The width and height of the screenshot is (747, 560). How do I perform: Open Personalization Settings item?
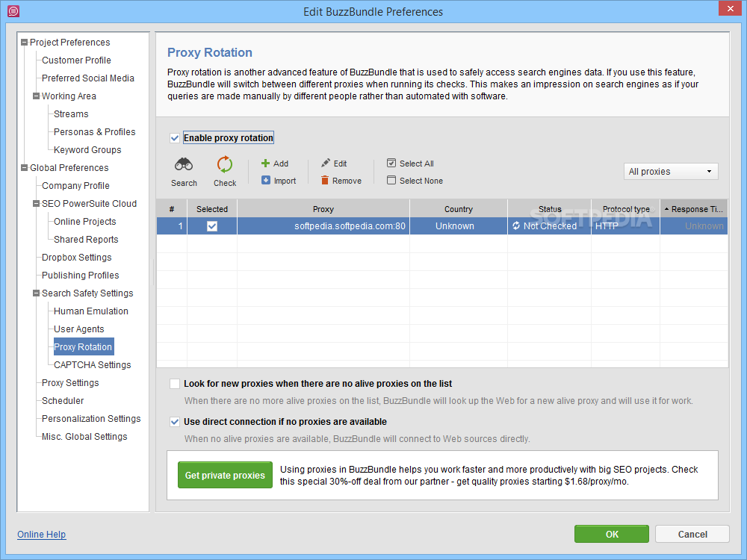pos(91,419)
